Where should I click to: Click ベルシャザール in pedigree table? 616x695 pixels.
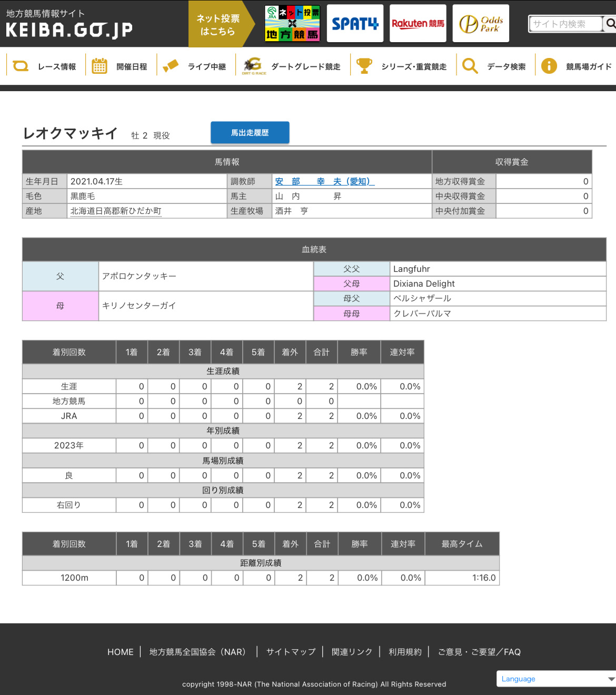coord(422,298)
